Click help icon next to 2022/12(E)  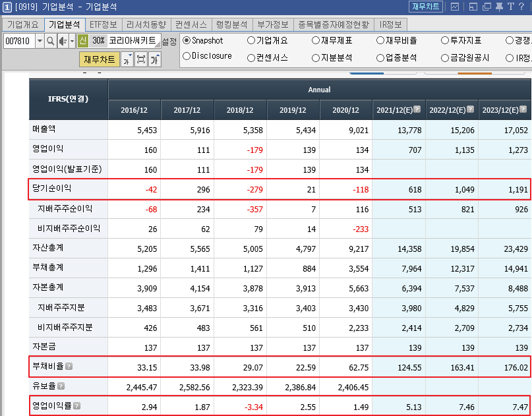(470, 109)
